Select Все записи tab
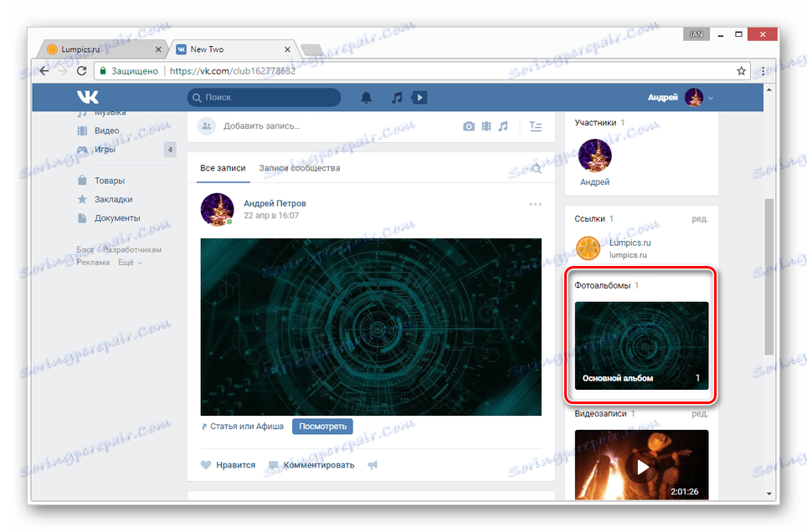The width and height of the screenshot is (807, 532). (x=223, y=168)
